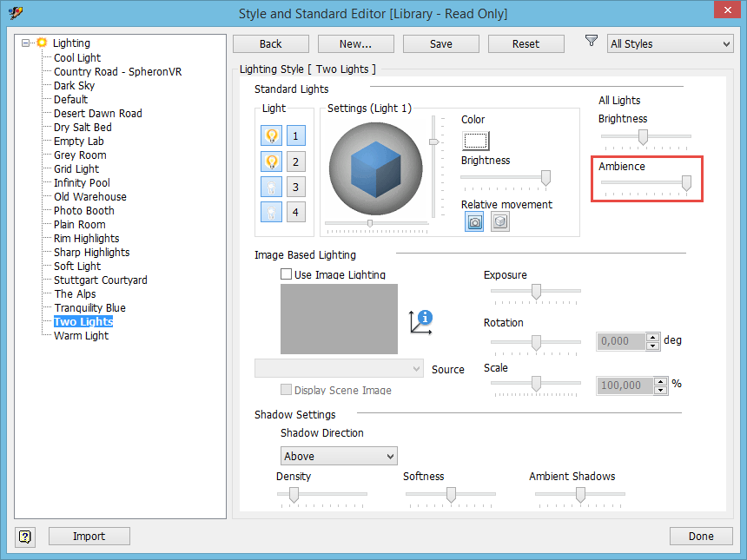The height and width of the screenshot is (560, 747).
Task: Click the Import button
Action: [89, 537]
